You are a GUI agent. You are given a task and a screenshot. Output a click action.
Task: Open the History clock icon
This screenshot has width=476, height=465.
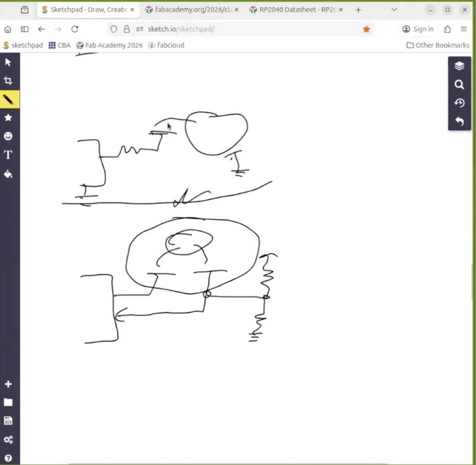point(459,103)
